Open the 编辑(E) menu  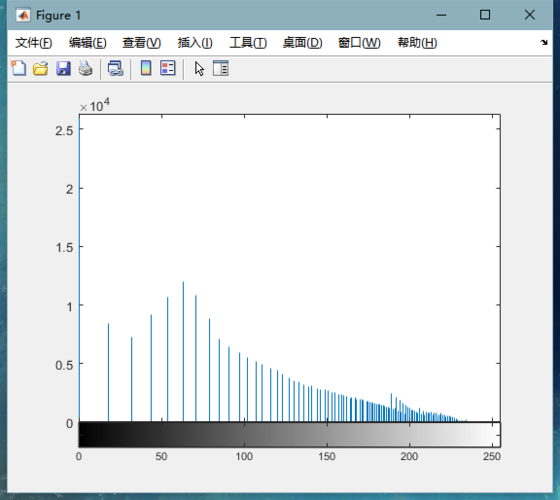pos(88,43)
